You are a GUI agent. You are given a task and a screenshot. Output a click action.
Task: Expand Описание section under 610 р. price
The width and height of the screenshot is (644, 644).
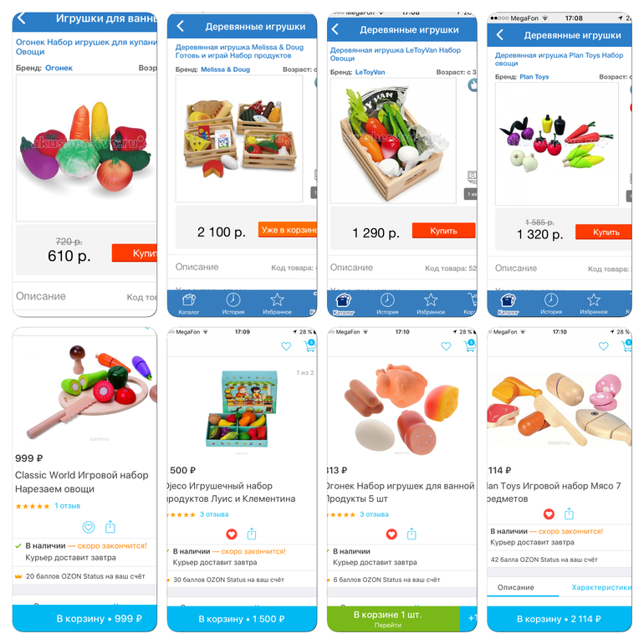pyautogui.click(x=84, y=297)
